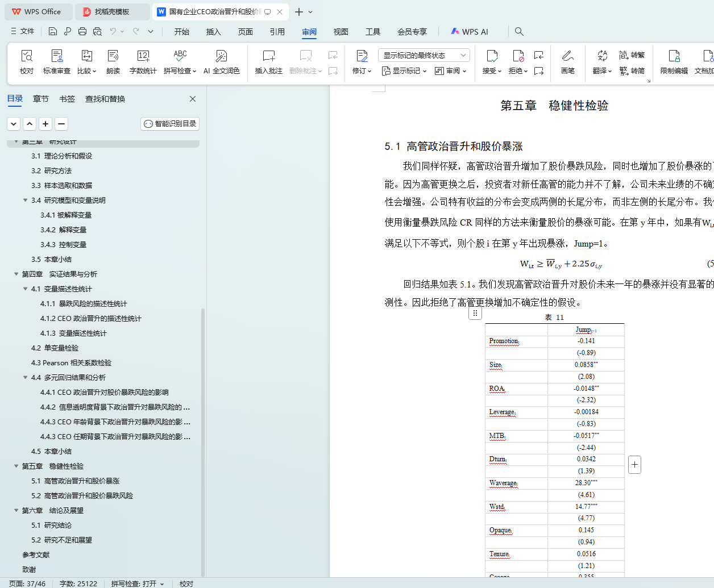The image size is (714, 588).
Task: Open the 引用 ribbon tab
Action: pos(277,32)
